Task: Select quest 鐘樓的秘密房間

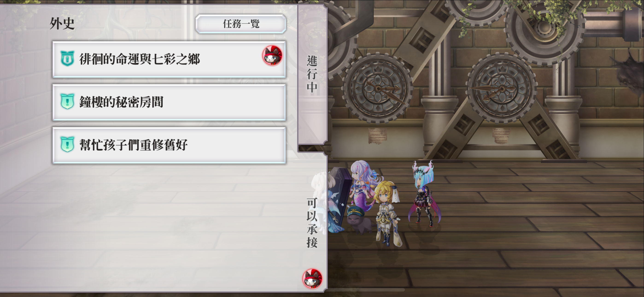Action: pyautogui.click(x=169, y=102)
